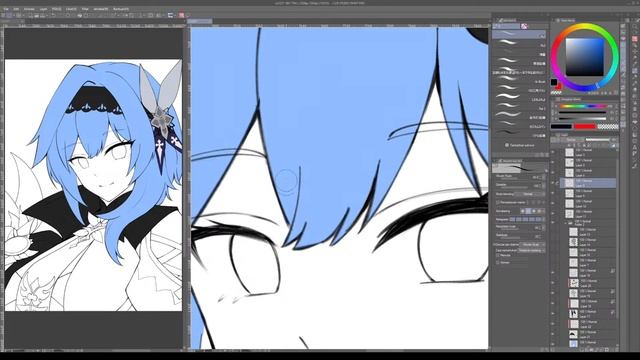640x360 pixels.
Task: Click the layer opacity slider in Layer panel
Action: (597, 140)
